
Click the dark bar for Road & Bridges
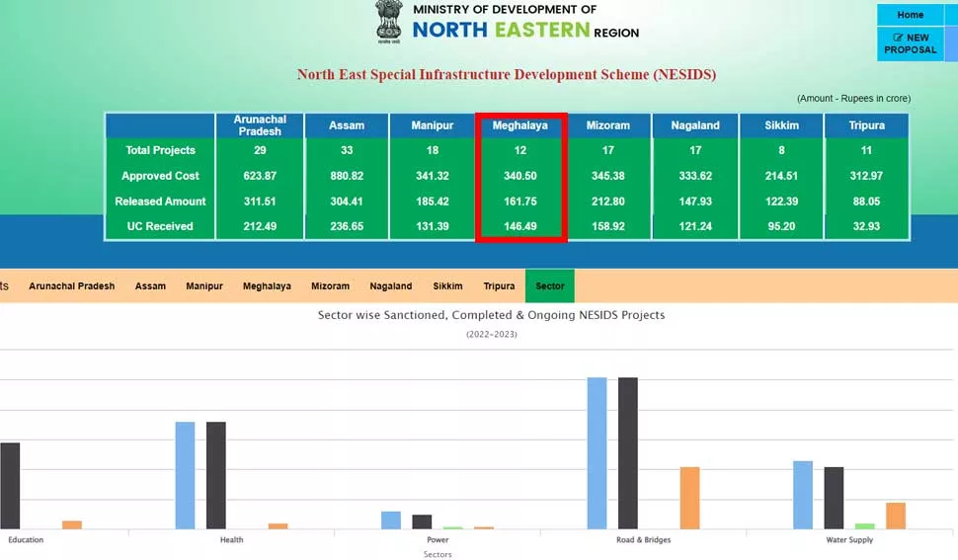pyautogui.click(x=627, y=453)
